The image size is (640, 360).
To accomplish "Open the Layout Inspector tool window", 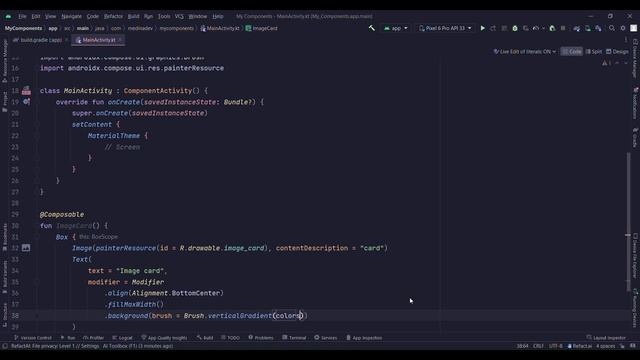I will pyautogui.click(x=606, y=338).
